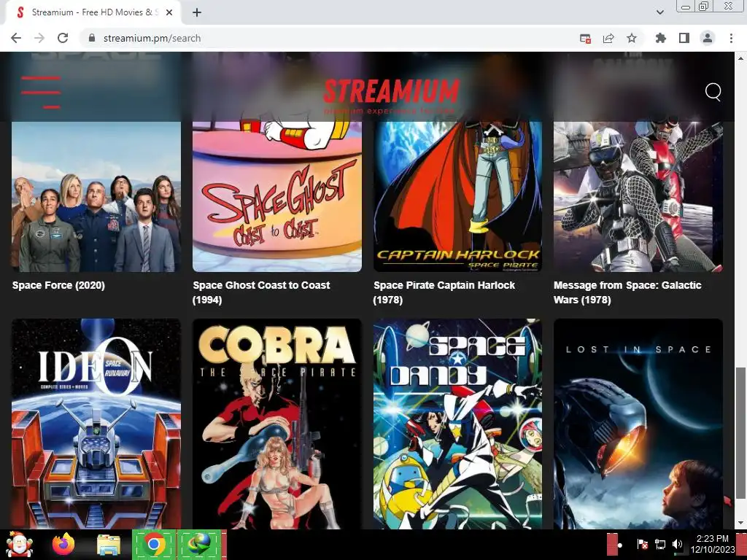Click the Space Force (2020) title link

[58, 285]
